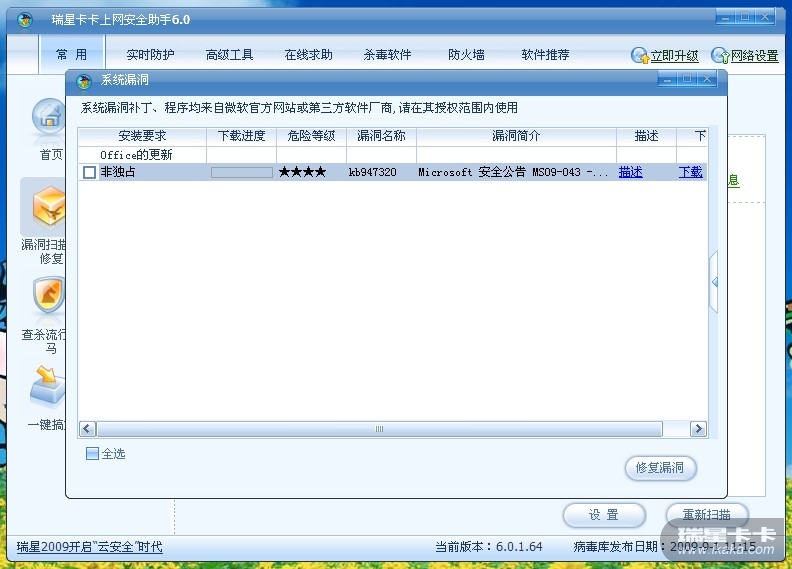Click the 一键搞定 arrow icon in sidebar
The image size is (792, 569).
48,386
